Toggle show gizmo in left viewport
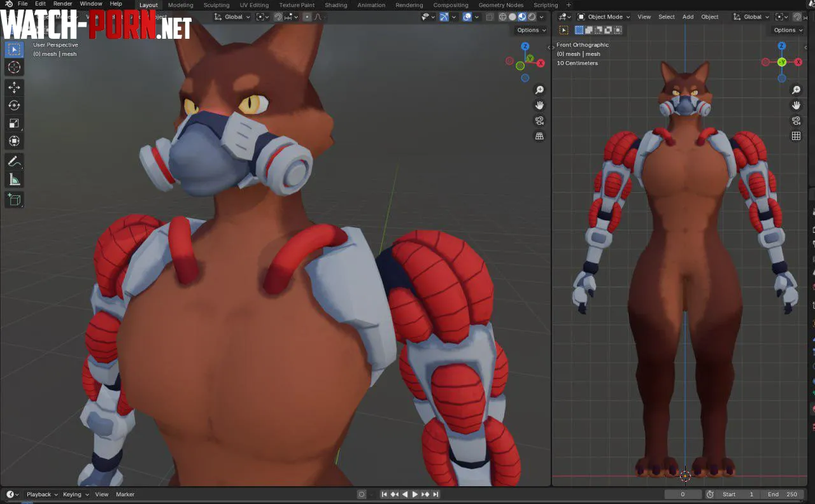 [443, 17]
